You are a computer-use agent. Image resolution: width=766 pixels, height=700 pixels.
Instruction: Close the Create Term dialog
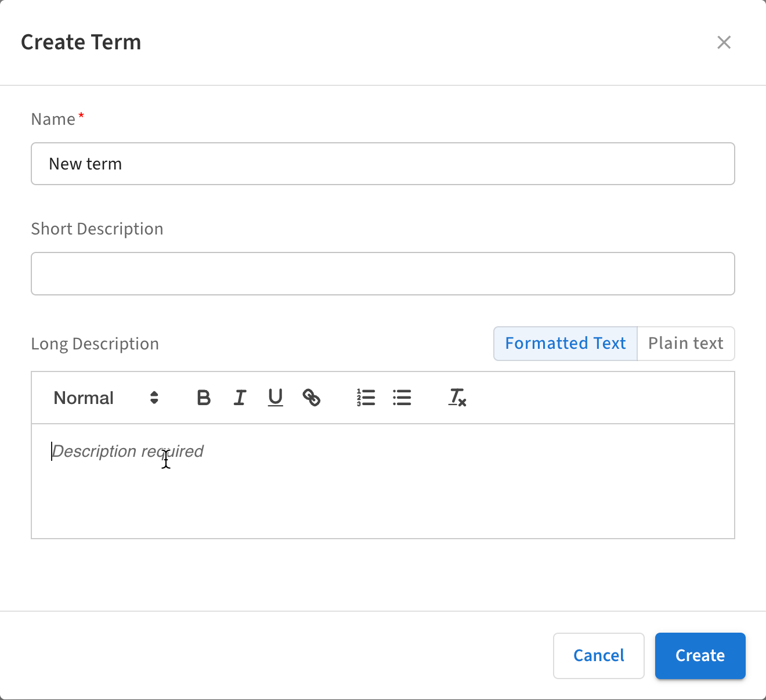724,42
